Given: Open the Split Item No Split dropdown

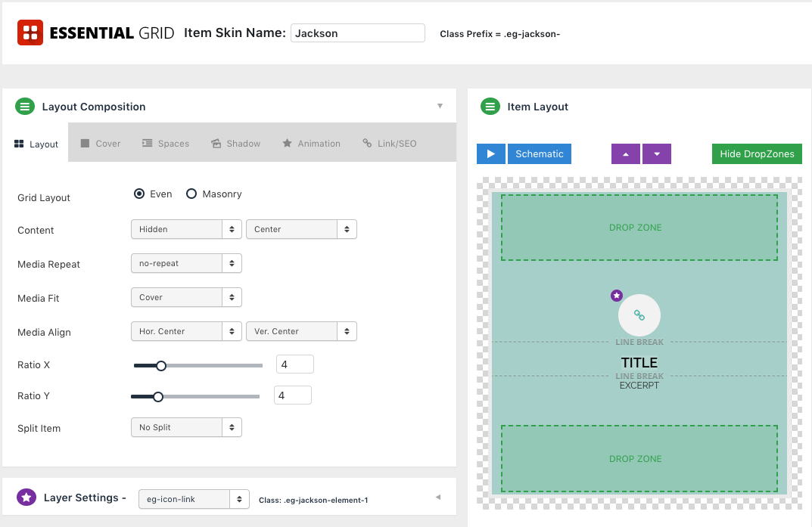Looking at the screenshot, I should pyautogui.click(x=186, y=427).
